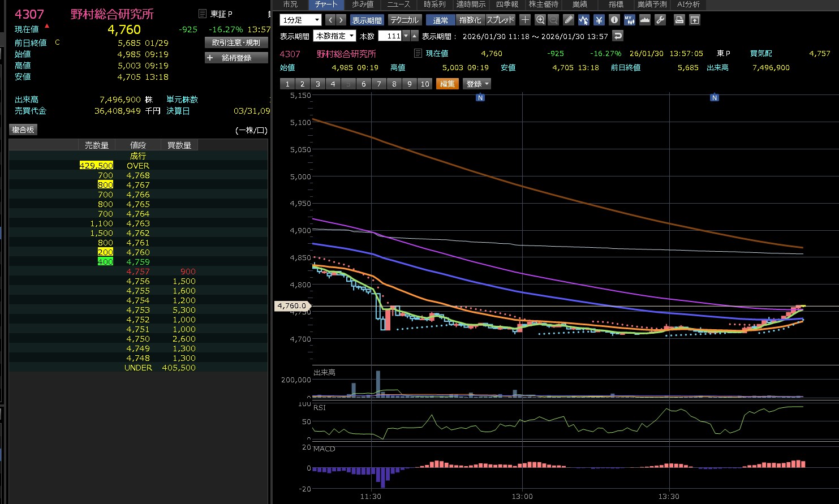Open the 四季報 tab
839x504 pixels.
pyautogui.click(x=507, y=5)
